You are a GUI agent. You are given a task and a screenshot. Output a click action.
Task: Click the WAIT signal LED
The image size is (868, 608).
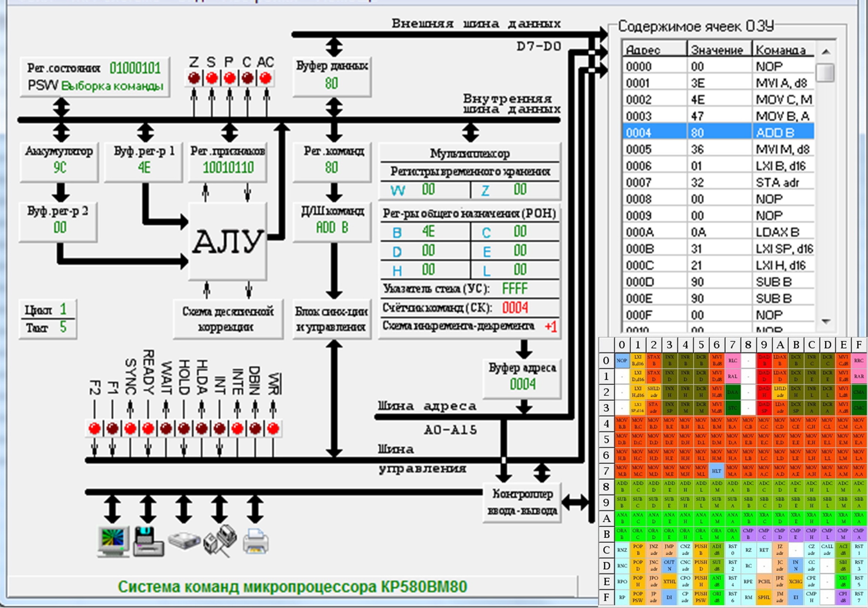pos(166,428)
